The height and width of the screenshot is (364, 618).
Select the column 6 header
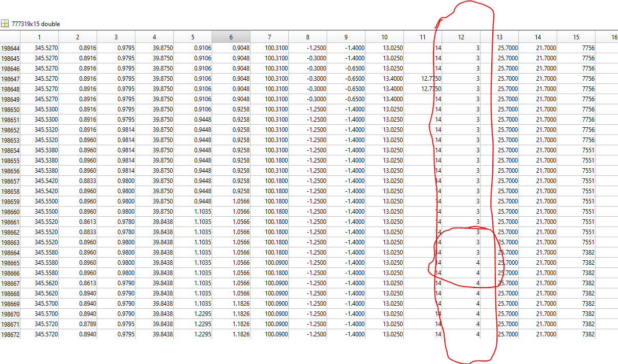point(231,37)
